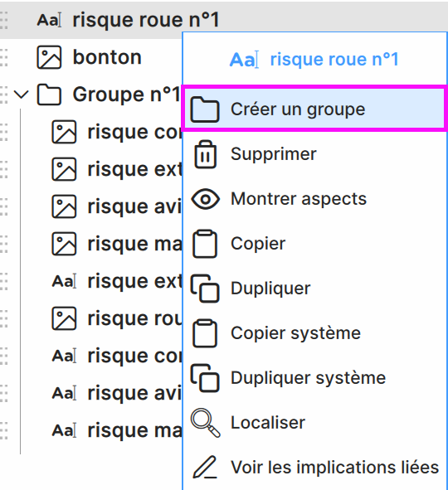Click the Aa text icon of risque roue n°1 row

click(49, 20)
